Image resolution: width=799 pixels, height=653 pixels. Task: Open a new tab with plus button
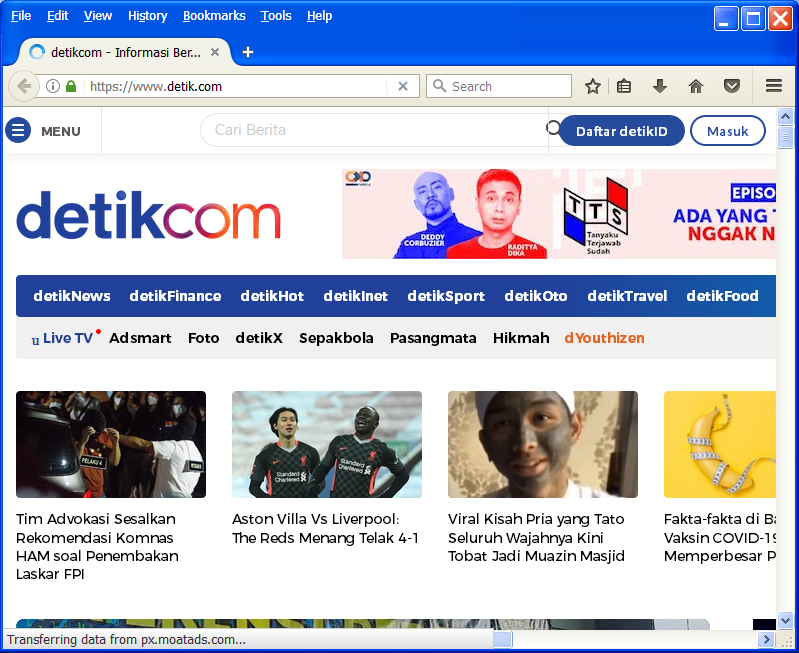click(x=248, y=52)
